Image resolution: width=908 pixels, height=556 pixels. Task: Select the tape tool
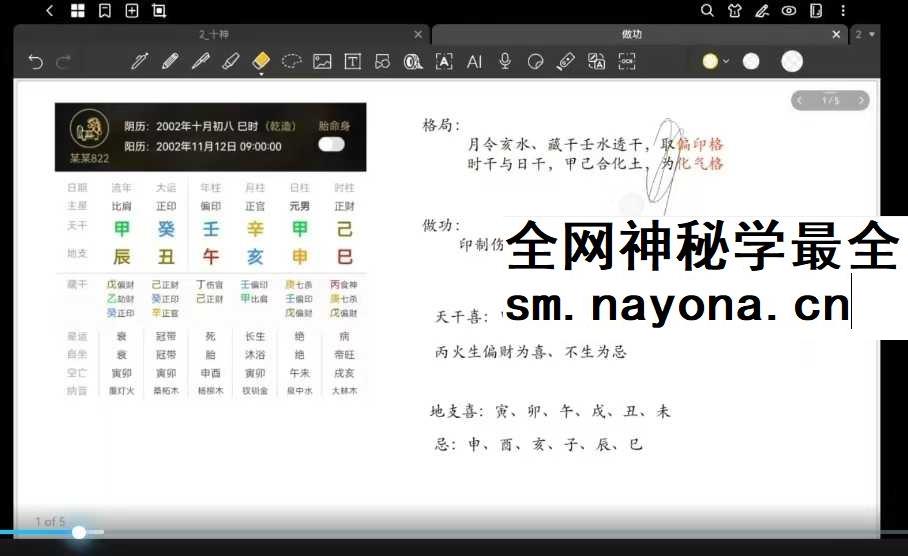point(413,61)
